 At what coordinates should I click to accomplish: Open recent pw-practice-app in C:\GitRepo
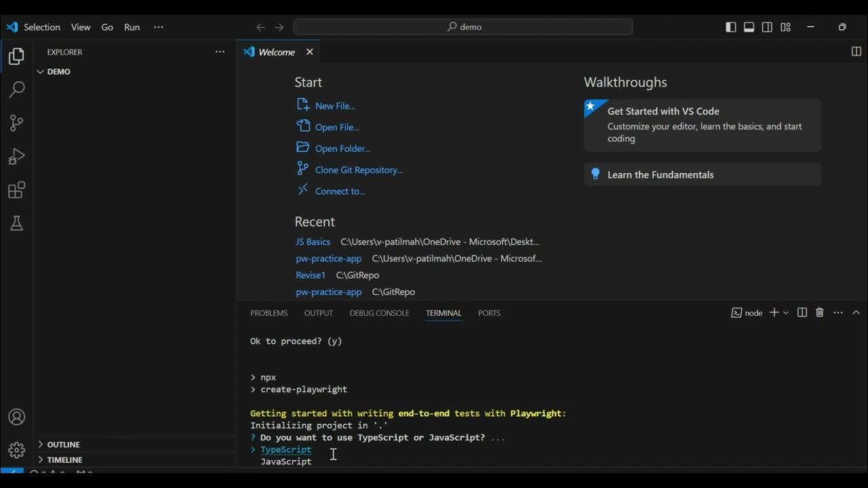click(328, 291)
